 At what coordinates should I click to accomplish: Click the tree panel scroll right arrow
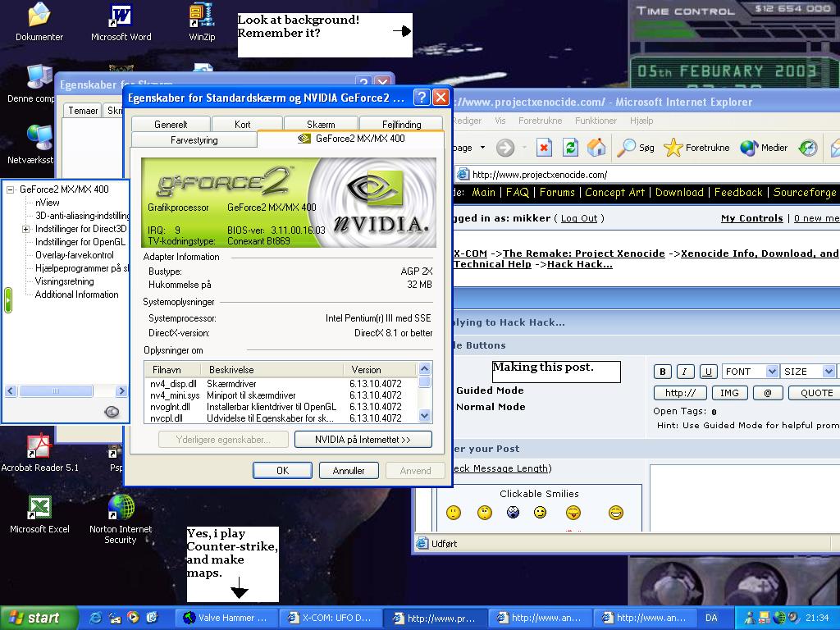tap(121, 391)
